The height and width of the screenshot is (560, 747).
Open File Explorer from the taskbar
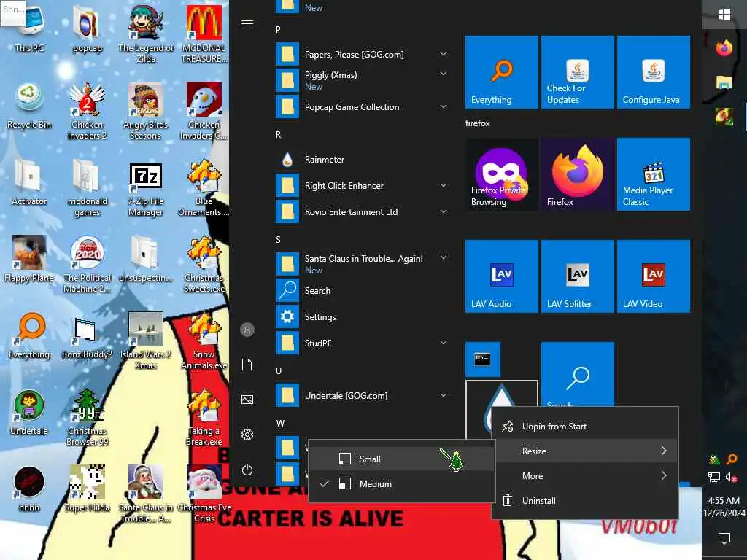724,82
